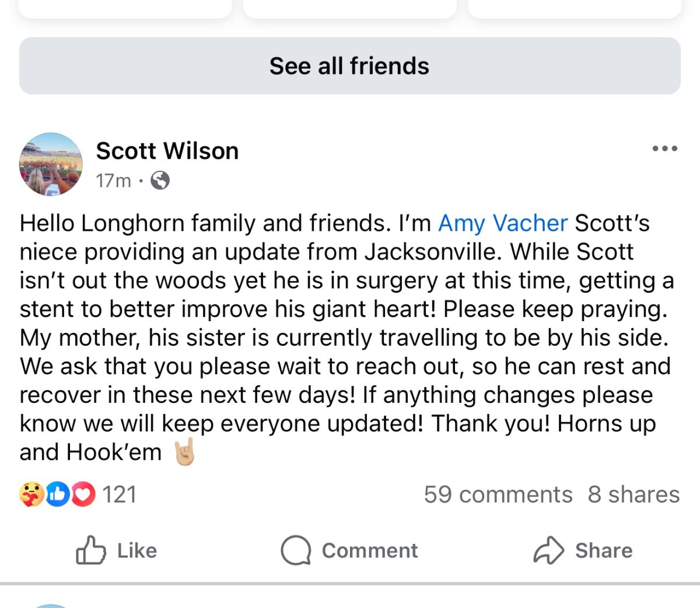Viewport: 700px width, 608px height.
Task: Tap the See all friends button
Action: (x=349, y=66)
